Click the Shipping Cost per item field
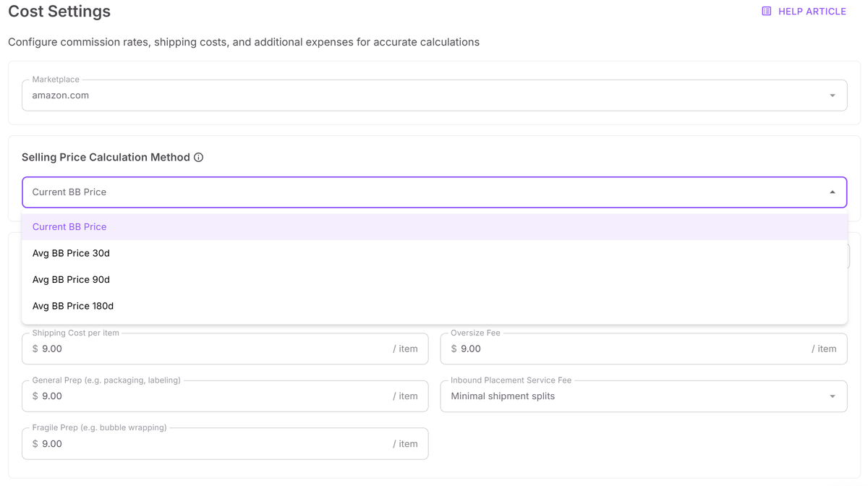The image size is (868, 486). [225, 349]
